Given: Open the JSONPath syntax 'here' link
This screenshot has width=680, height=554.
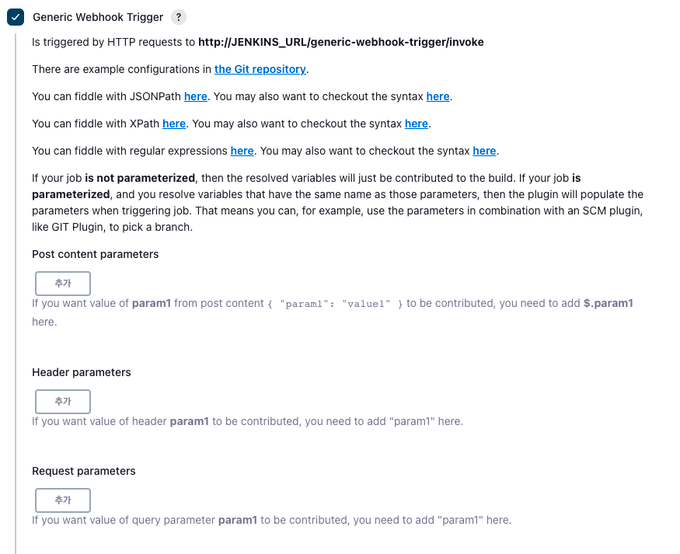Looking at the screenshot, I should click(438, 96).
